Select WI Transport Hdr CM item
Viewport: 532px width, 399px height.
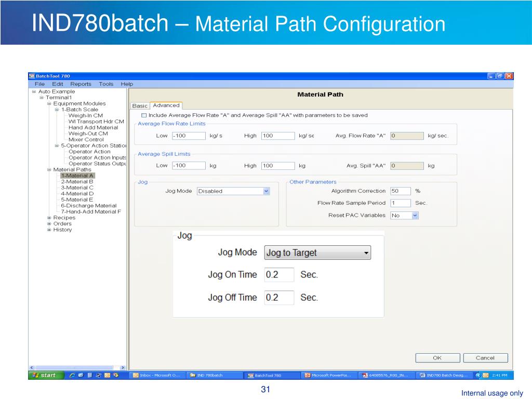[96, 122]
